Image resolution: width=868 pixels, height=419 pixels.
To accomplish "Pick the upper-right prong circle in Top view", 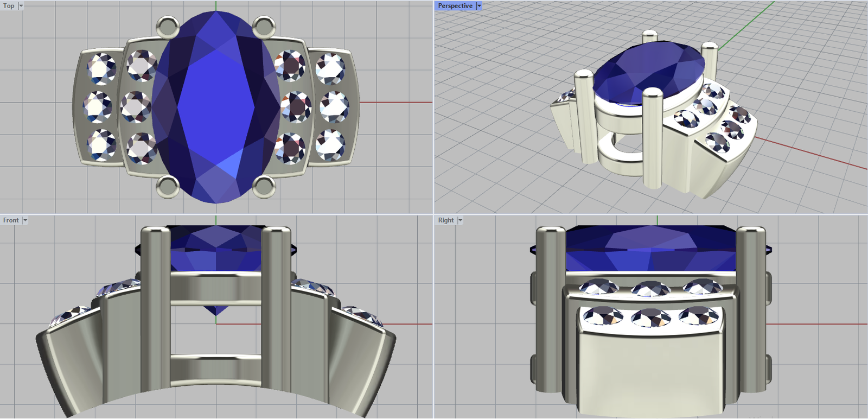I will tap(264, 27).
